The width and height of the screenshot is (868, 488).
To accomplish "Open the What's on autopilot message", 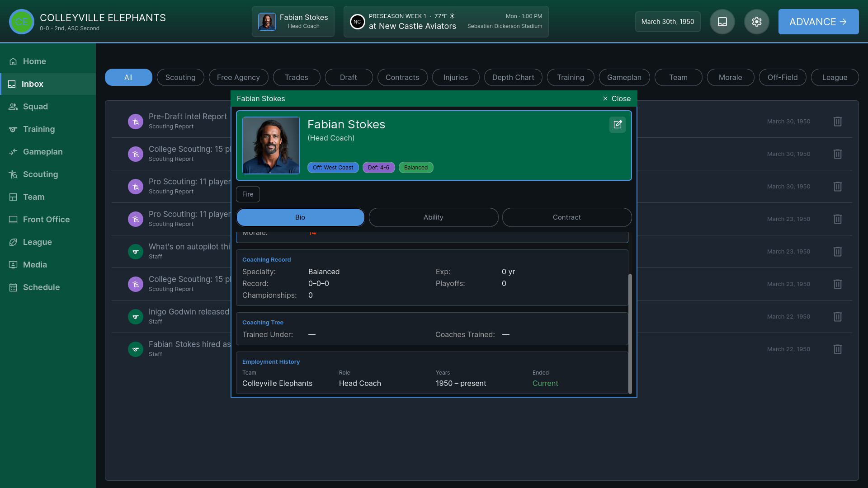I will click(x=189, y=251).
